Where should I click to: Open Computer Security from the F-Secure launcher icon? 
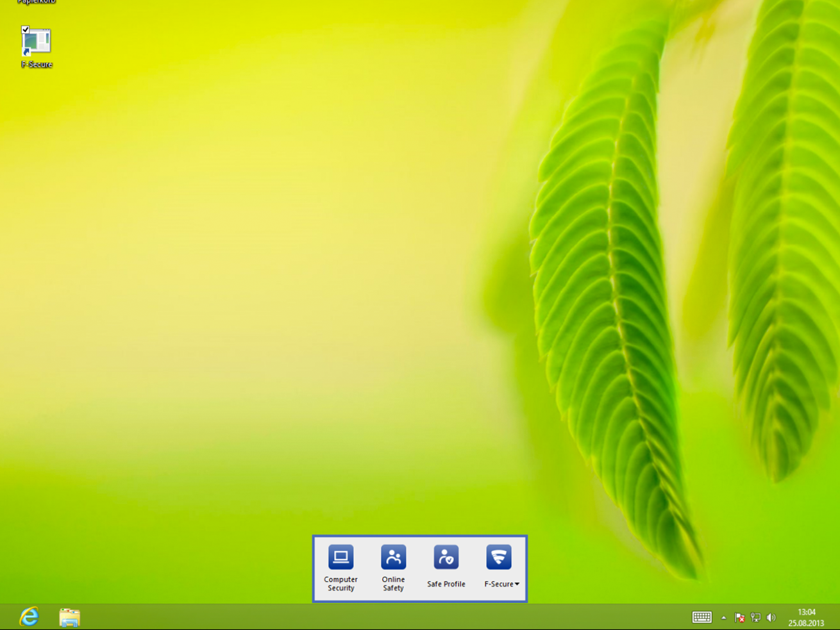tap(340, 557)
